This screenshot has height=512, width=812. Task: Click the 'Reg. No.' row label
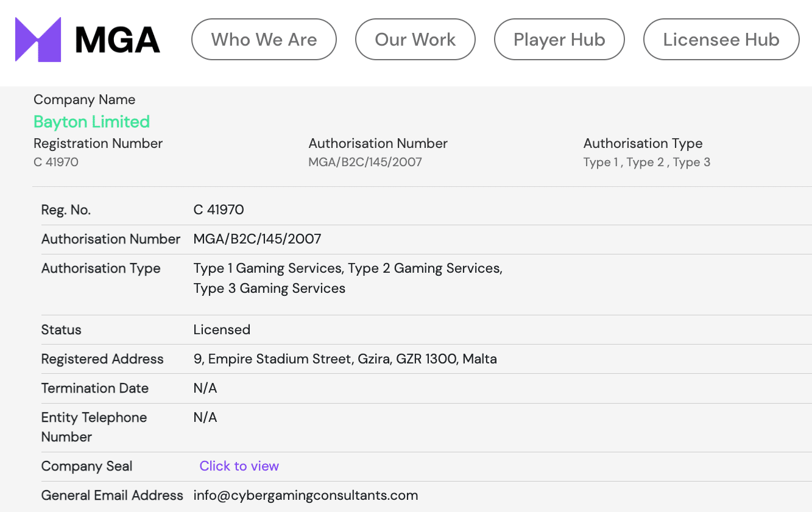[66, 210]
